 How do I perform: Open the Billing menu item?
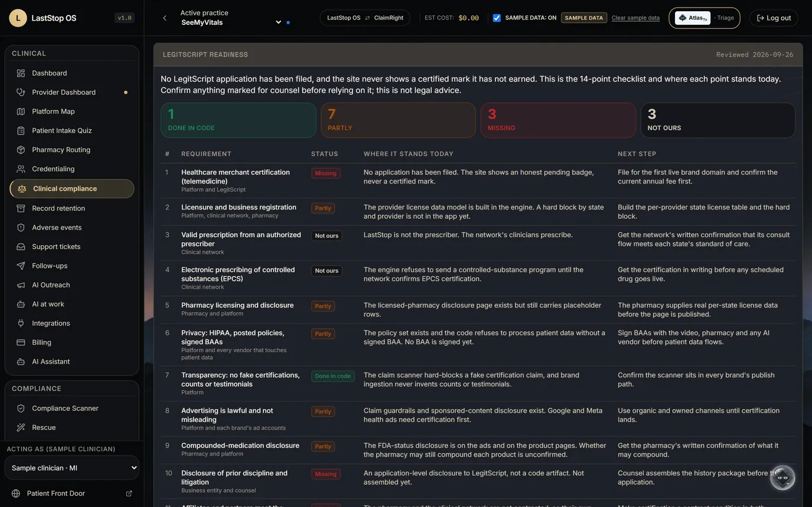[x=72, y=342]
